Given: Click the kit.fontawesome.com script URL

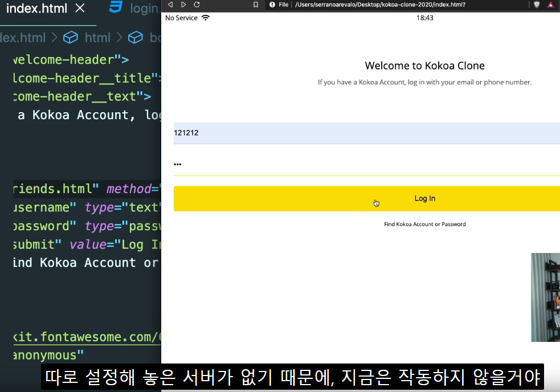Looking at the screenshot, I should pos(87,337).
